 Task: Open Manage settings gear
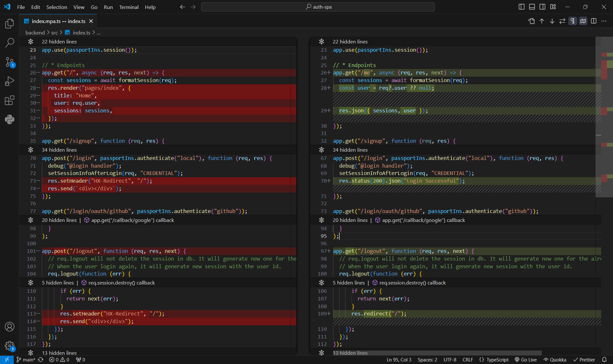pos(10,346)
